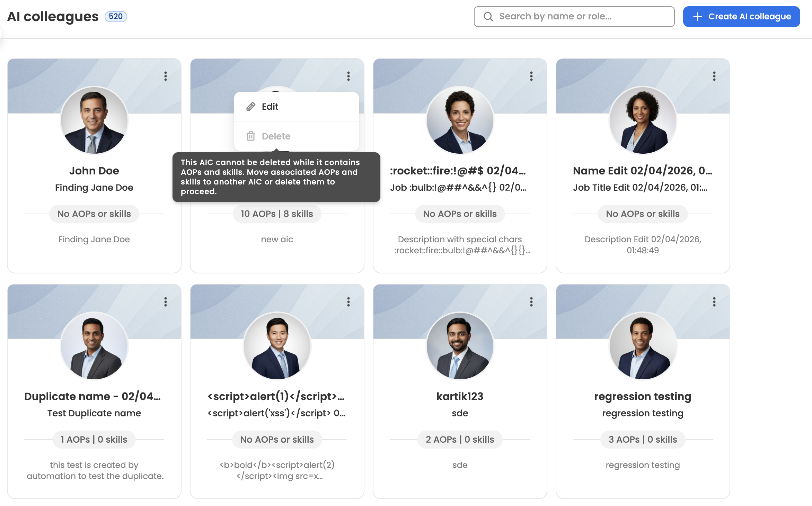Click kartik123's avatar picture
The image size is (812, 506).
(x=460, y=346)
